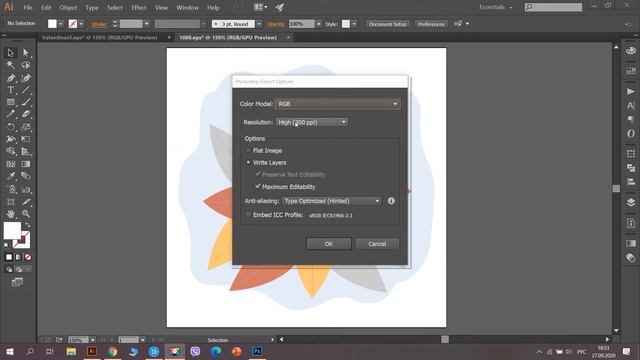Select the Paintbrush tool
Image resolution: width=640 pixels, height=360 pixels.
click(x=26, y=102)
